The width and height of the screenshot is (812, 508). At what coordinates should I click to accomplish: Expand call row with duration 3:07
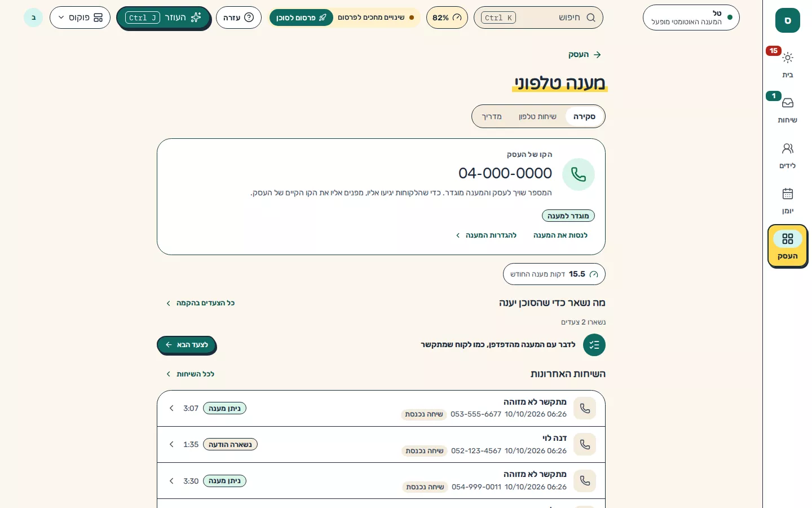(x=171, y=408)
